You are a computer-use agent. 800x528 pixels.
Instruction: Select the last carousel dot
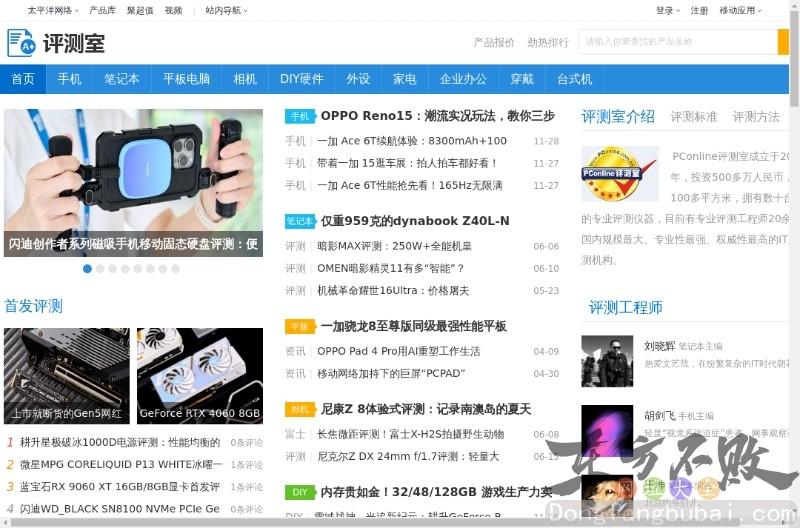pyautogui.click(x=176, y=269)
